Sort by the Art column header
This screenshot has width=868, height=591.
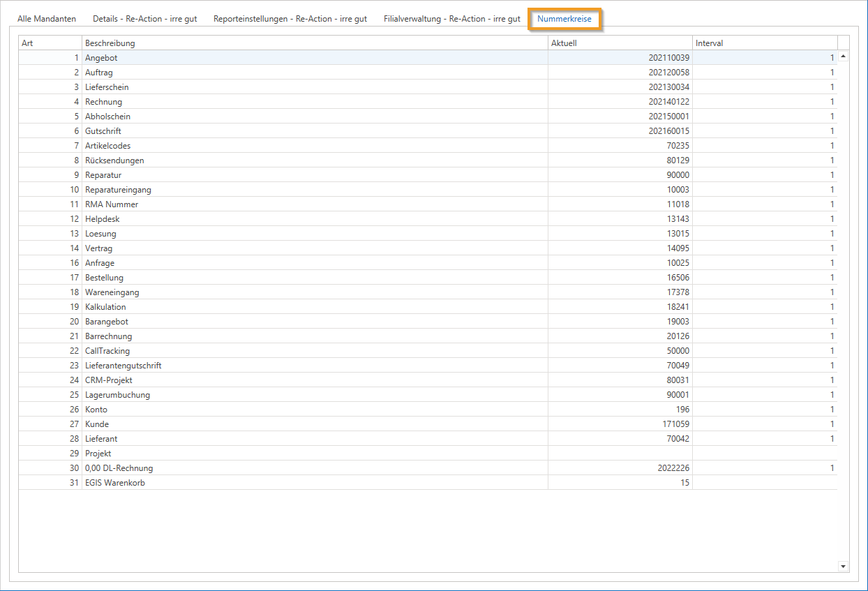[50, 43]
